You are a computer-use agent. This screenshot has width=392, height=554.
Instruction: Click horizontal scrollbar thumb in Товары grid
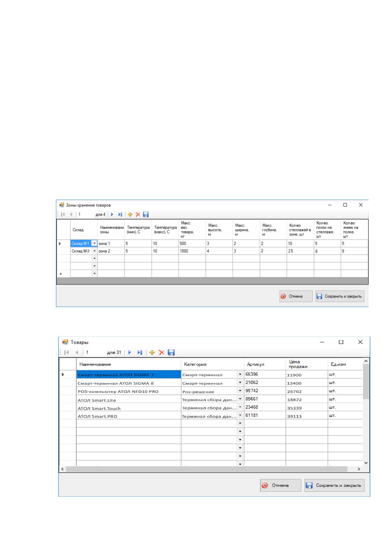207,469
